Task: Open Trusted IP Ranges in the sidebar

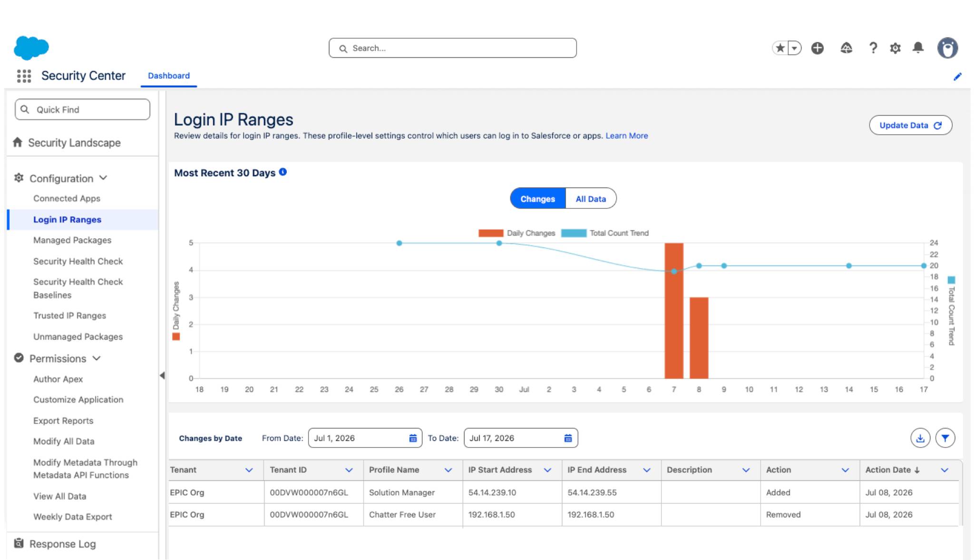Action: click(x=69, y=316)
